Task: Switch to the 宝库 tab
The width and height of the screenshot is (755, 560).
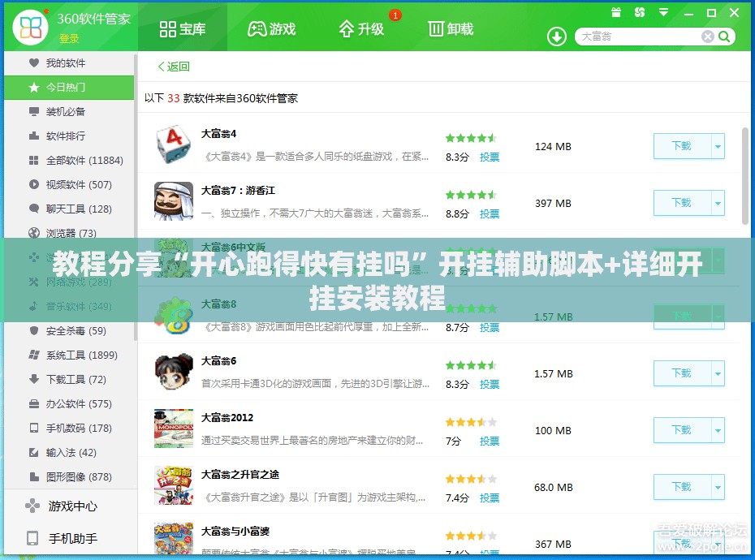Action: (183, 29)
